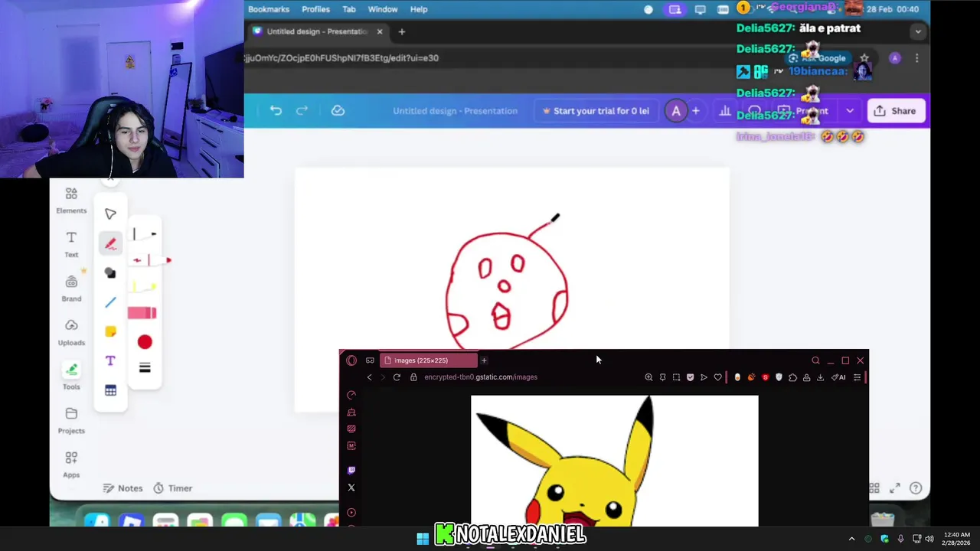Pick the black pen brush
The height and width of the screenshot is (551, 980).
[x=144, y=234]
